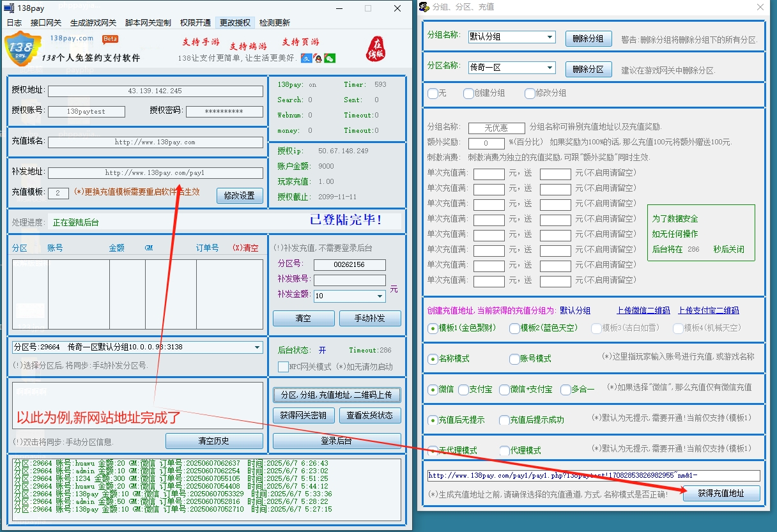Open the 更改授权 menu
This screenshot has height=532, width=777.
tap(235, 22)
